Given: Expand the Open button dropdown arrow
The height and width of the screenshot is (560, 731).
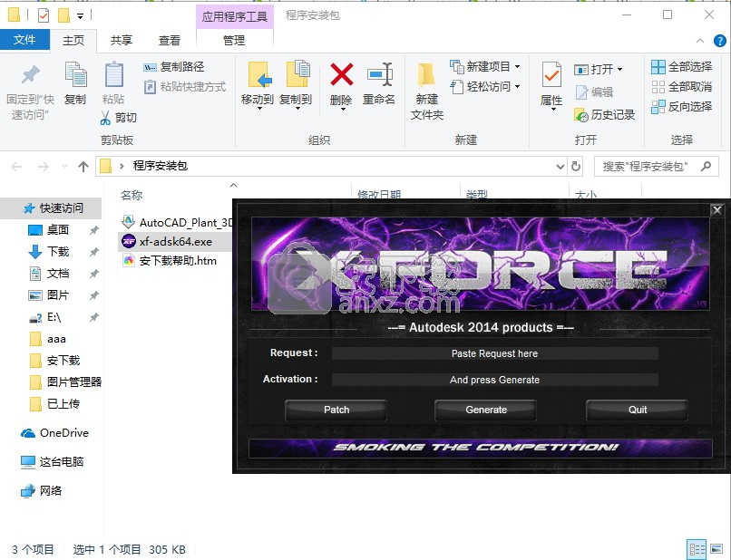Looking at the screenshot, I should coord(620,70).
